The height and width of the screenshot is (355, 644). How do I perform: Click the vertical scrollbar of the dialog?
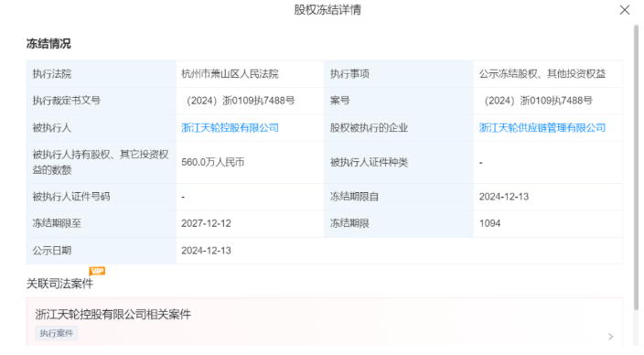tap(636, 167)
